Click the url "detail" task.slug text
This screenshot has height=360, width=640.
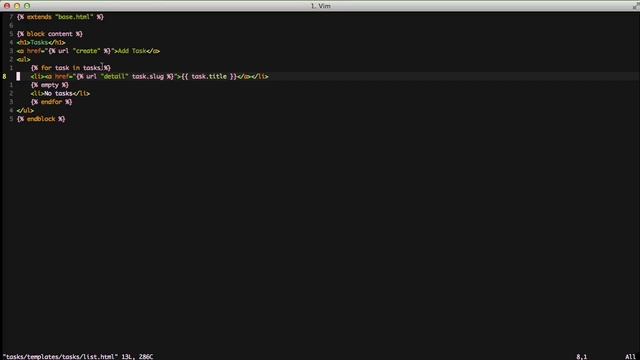(125, 76)
